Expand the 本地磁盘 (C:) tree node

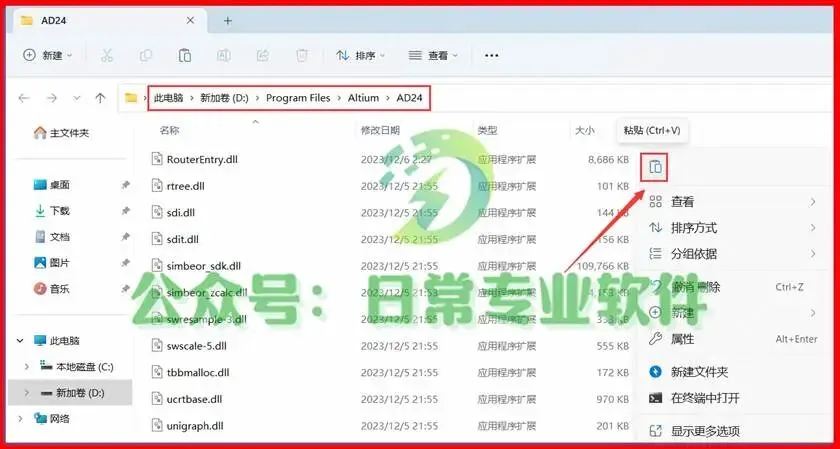(27, 367)
